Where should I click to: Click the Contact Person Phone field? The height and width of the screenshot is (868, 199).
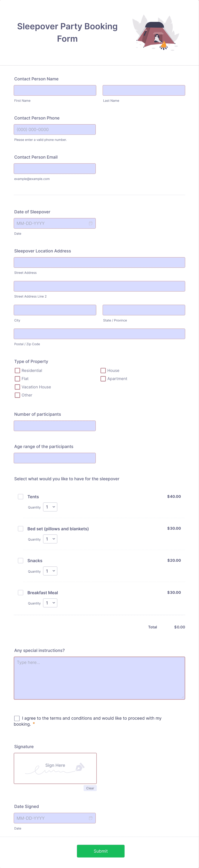(x=55, y=129)
